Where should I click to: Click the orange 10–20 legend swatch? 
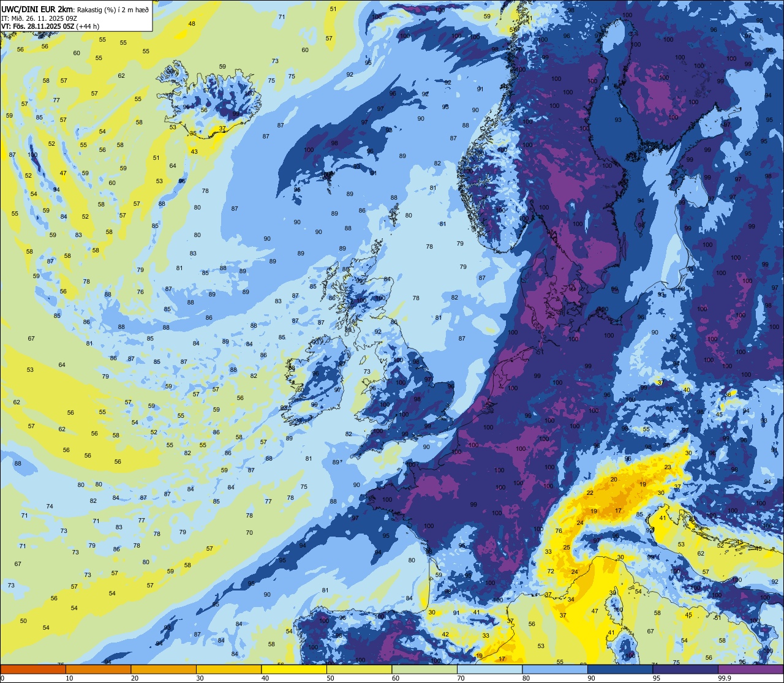coord(98,669)
